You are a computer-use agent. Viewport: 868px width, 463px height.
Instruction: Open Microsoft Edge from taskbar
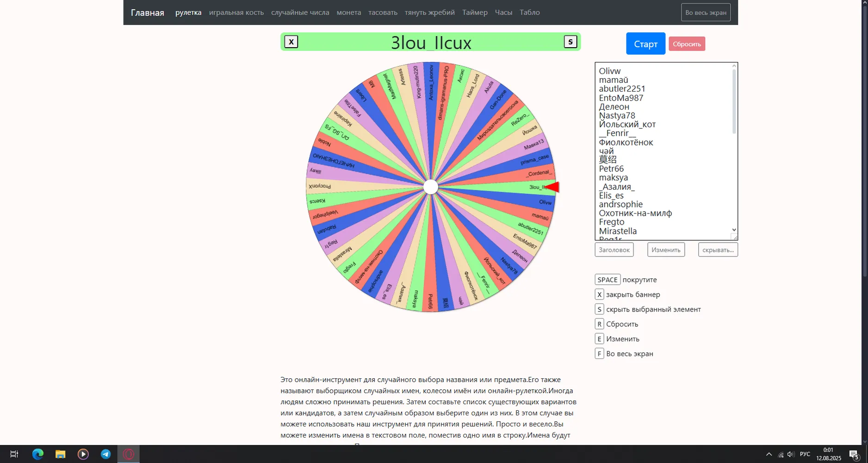point(37,454)
